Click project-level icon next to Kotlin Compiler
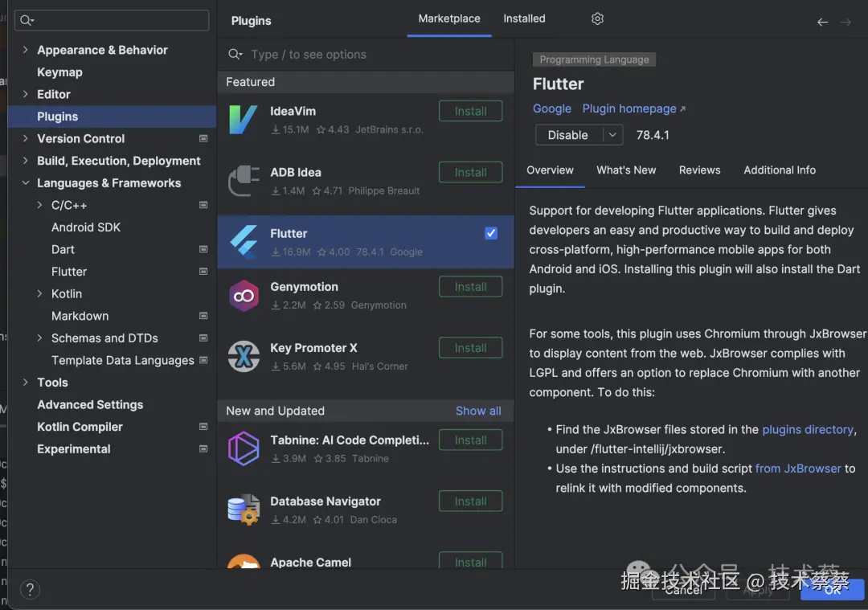Screen dimensions: 868x610 (x=203, y=427)
